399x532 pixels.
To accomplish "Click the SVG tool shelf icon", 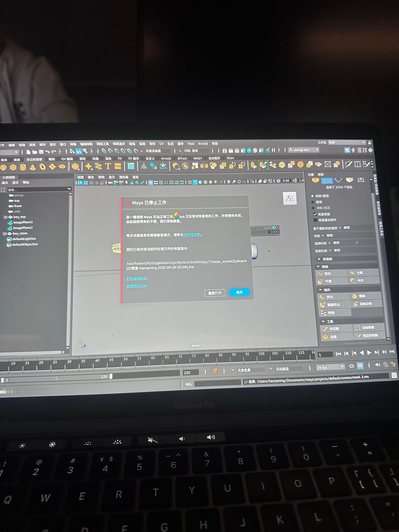I will pos(118,166).
